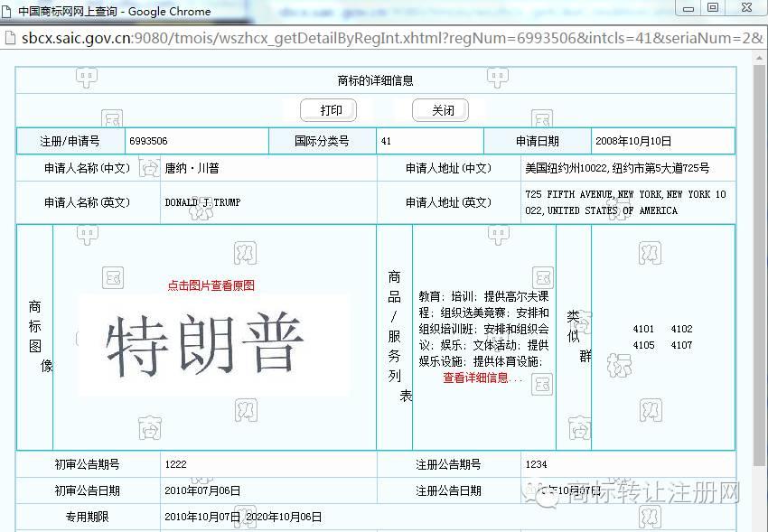
Task: Open the 查看详细信息 details link
Action: click(482, 378)
